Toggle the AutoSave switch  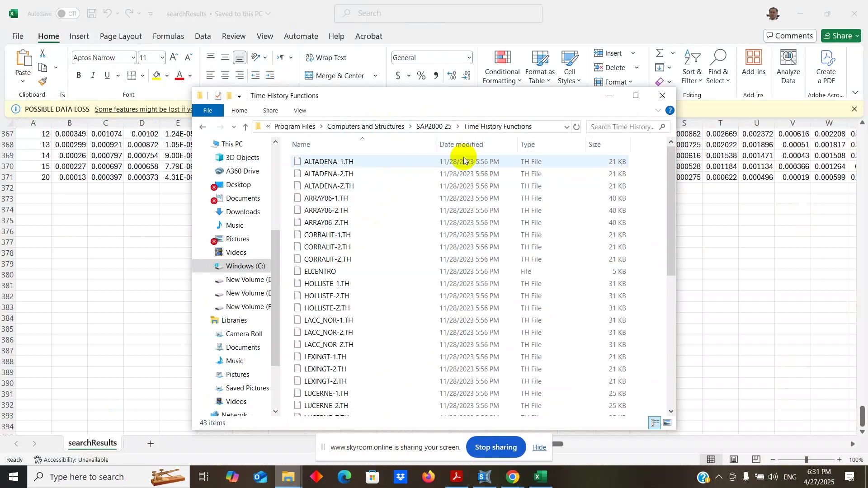[67, 14]
